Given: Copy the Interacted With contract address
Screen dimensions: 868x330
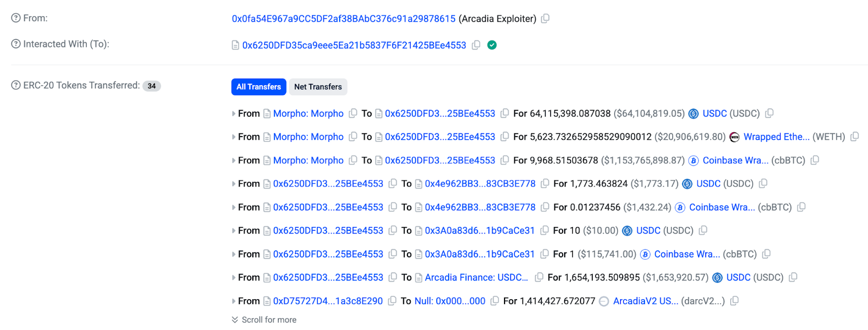Looking at the screenshot, I should pos(476,45).
